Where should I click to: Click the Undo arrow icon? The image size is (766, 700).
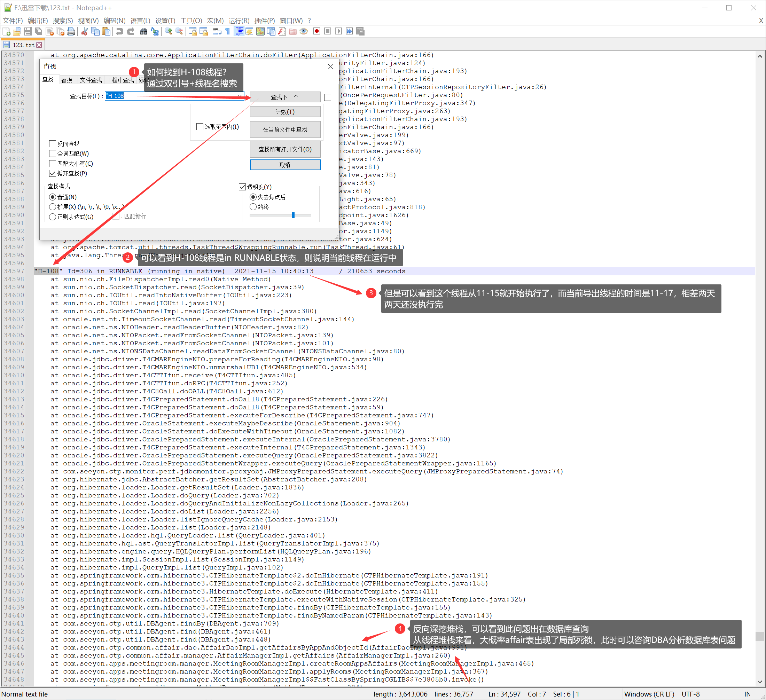tap(119, 32)
